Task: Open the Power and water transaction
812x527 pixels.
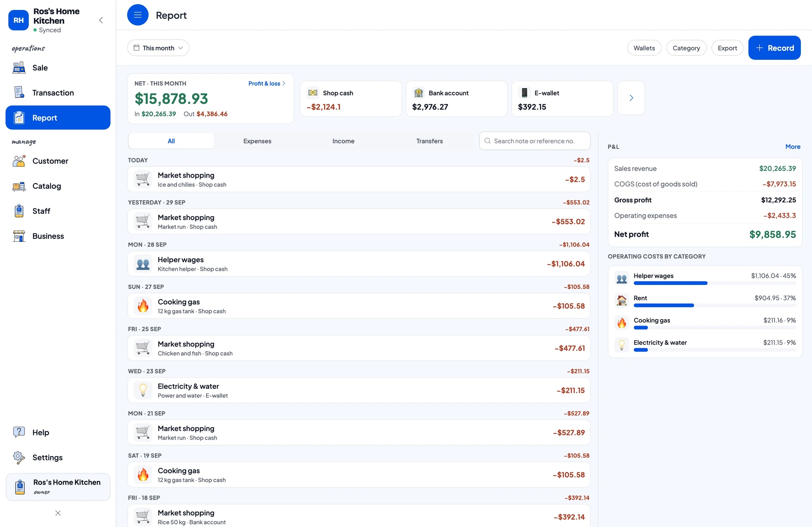Action: pyautogui.click(x=359, y=390)
